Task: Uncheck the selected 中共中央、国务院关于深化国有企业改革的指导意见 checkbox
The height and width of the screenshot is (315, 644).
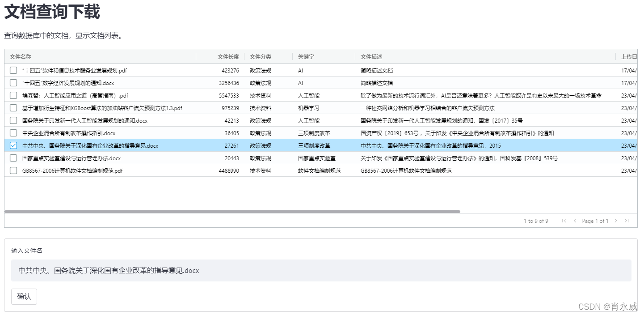Action: [13, 145]
